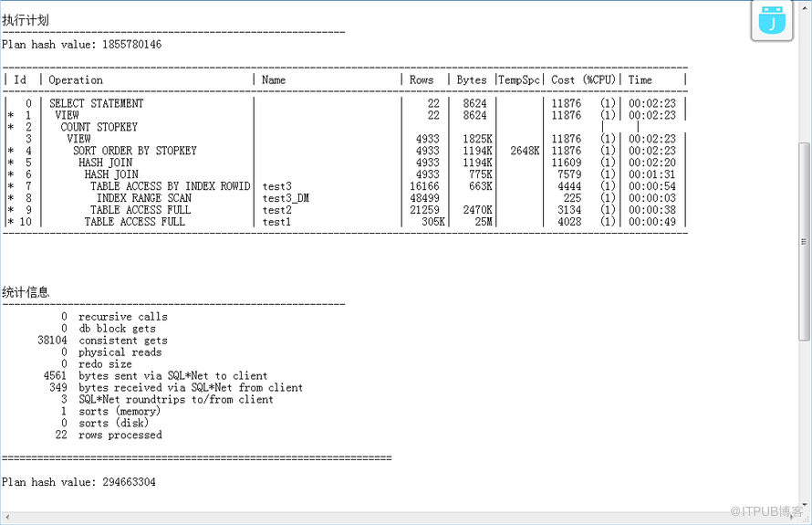Click the '统计信息' heading
This screenshot has height=525, width=812.
click(26, 292)
